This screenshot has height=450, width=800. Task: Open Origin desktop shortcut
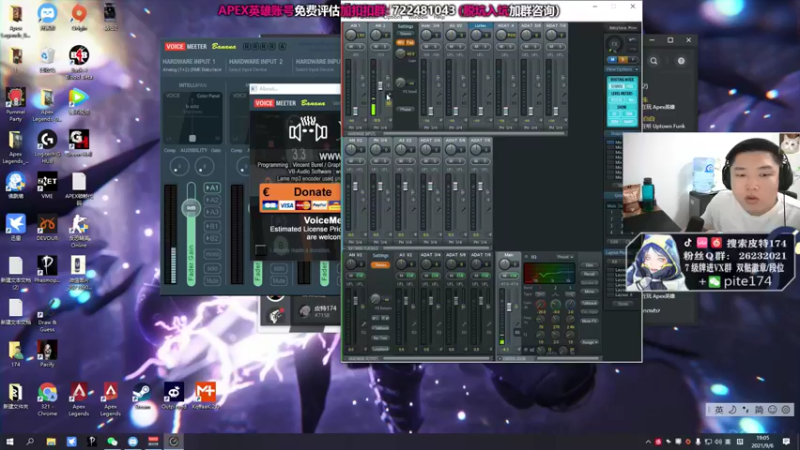click(x=79, y=17)
